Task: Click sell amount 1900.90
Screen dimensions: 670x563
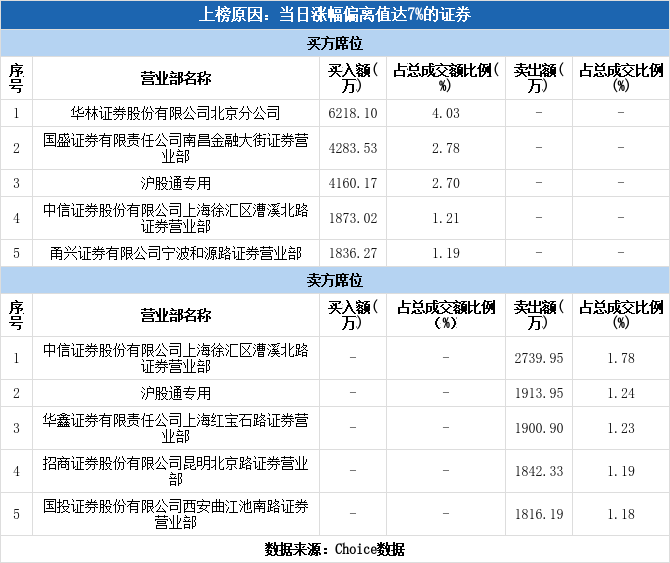Action: click(x=539, y=428)
